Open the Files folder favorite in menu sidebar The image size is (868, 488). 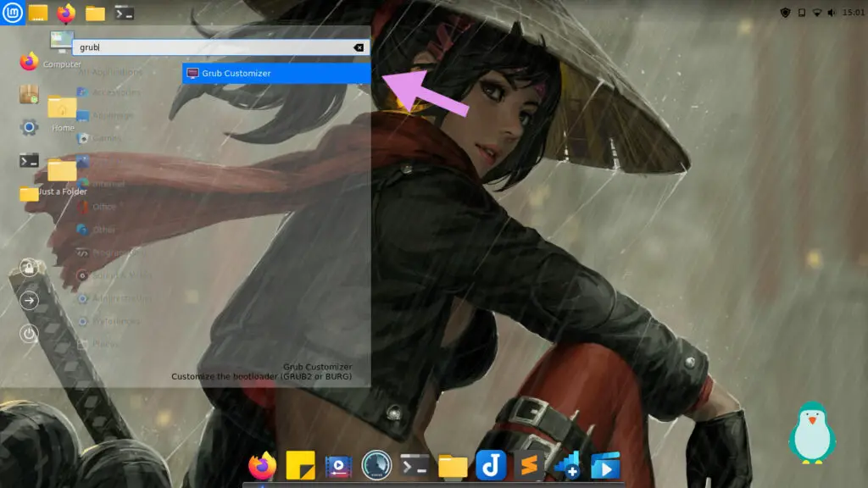coord(29,194)
